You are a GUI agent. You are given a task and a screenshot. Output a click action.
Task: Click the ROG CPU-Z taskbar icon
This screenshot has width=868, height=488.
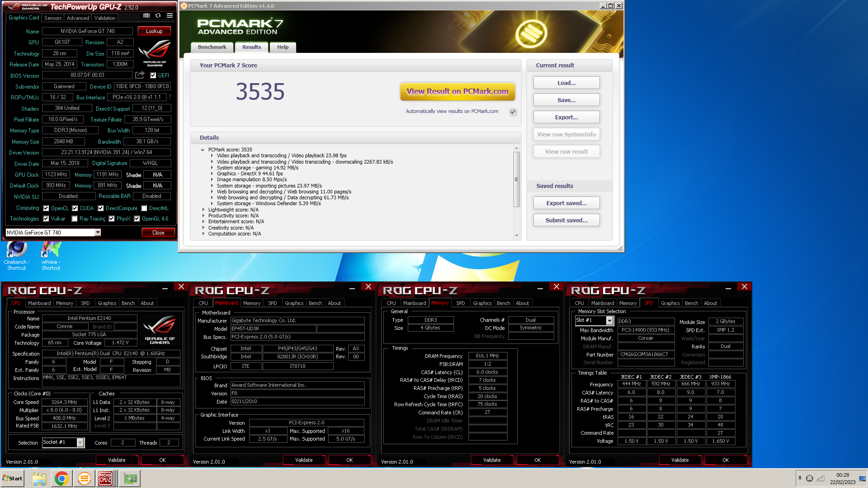coord(105,479)
